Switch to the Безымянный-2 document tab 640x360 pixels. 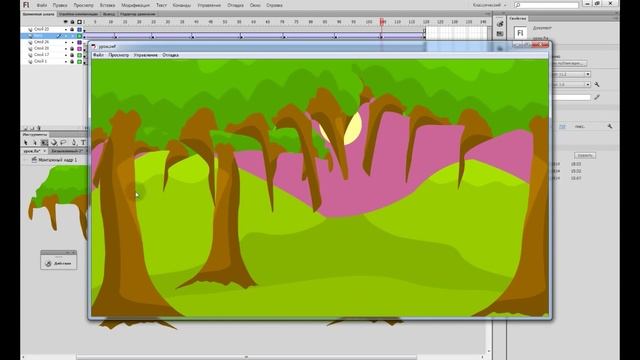click(x=67, y=151)
